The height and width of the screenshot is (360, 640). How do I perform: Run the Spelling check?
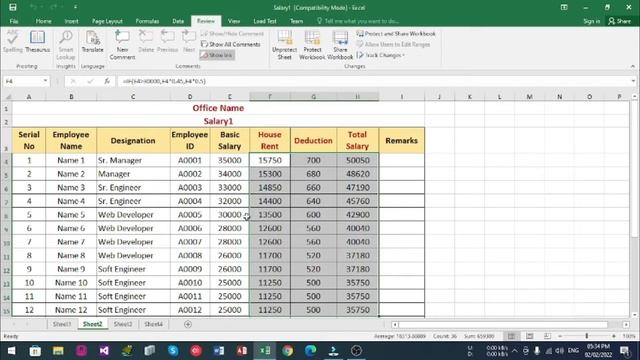click(13, 42)
